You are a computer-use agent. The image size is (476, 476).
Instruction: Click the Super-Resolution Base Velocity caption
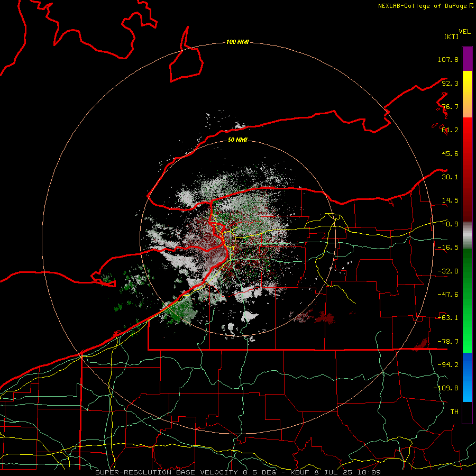pos(238,472)
